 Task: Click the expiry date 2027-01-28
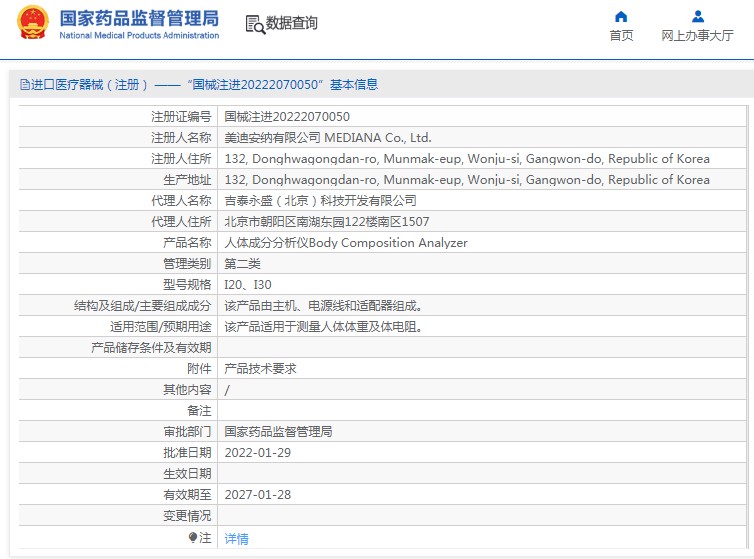click(256, 494)
